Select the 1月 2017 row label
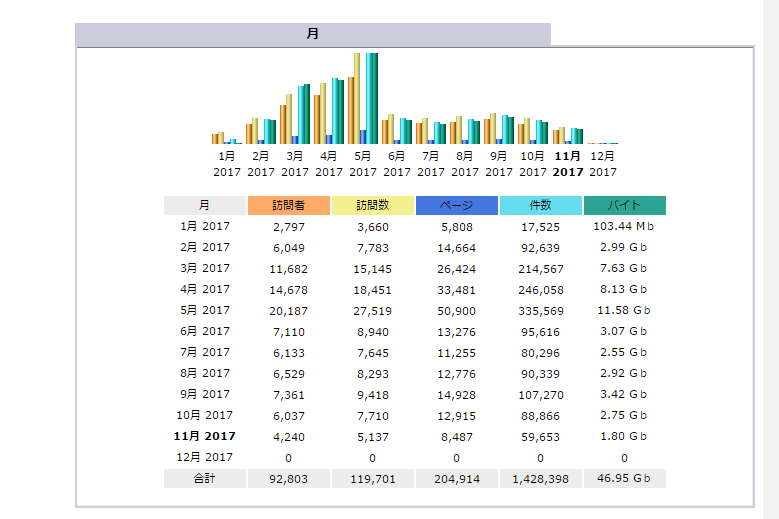Screen dimensions: 779x519 point(205,226)
